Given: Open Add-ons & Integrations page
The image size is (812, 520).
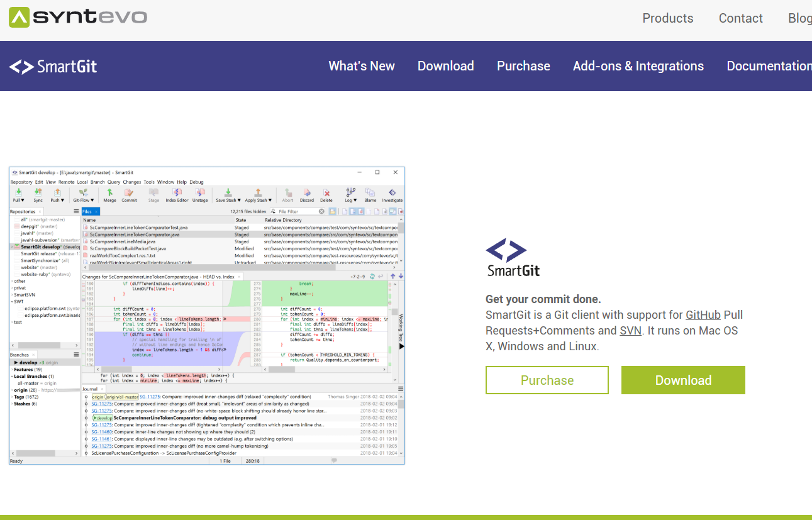Looking at the screenshot, I should (x=638, y=66).
